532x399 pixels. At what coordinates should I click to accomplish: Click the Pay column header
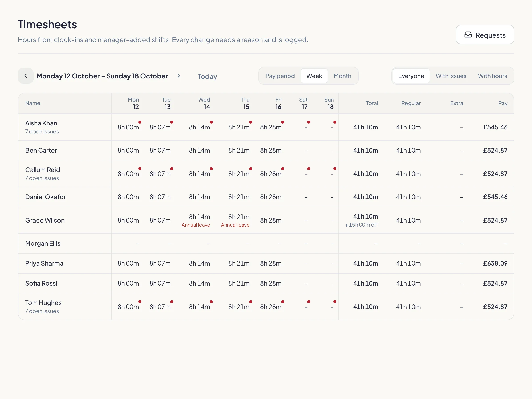[x=503, y=103]
